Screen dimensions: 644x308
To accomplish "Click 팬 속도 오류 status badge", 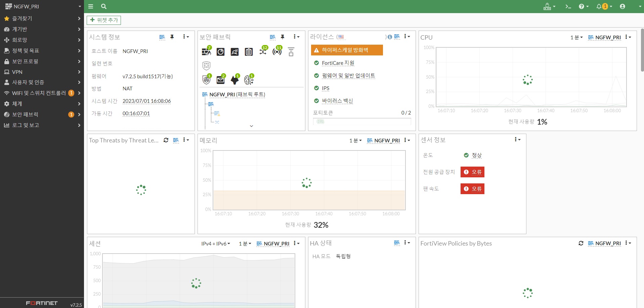I will (472, 189).
